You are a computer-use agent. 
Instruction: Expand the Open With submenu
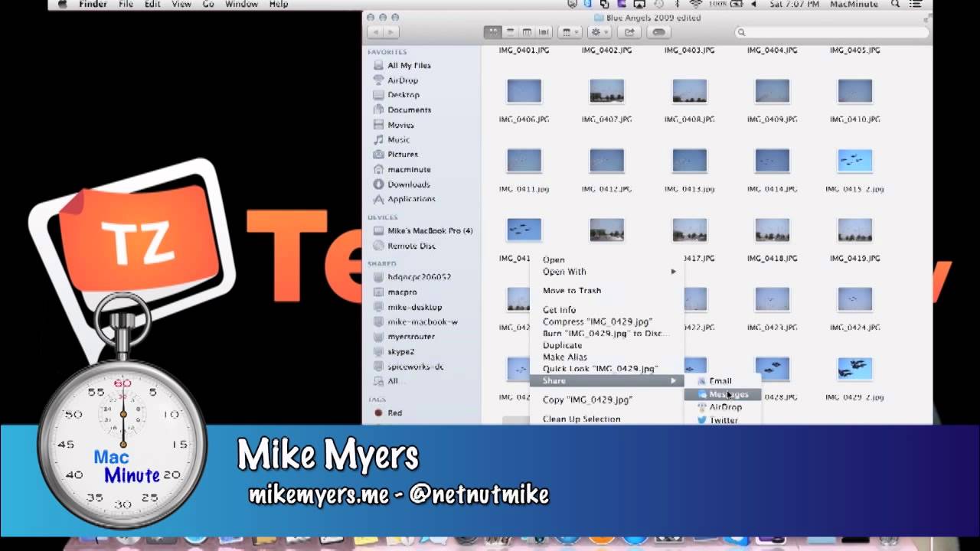[x=565, y=272]
